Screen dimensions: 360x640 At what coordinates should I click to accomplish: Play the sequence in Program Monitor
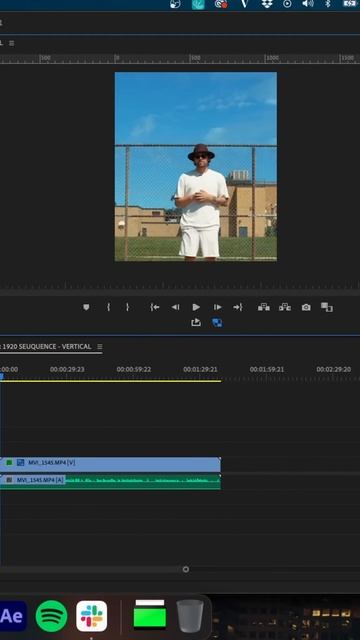pyautogui.click(x=196, y=307)
